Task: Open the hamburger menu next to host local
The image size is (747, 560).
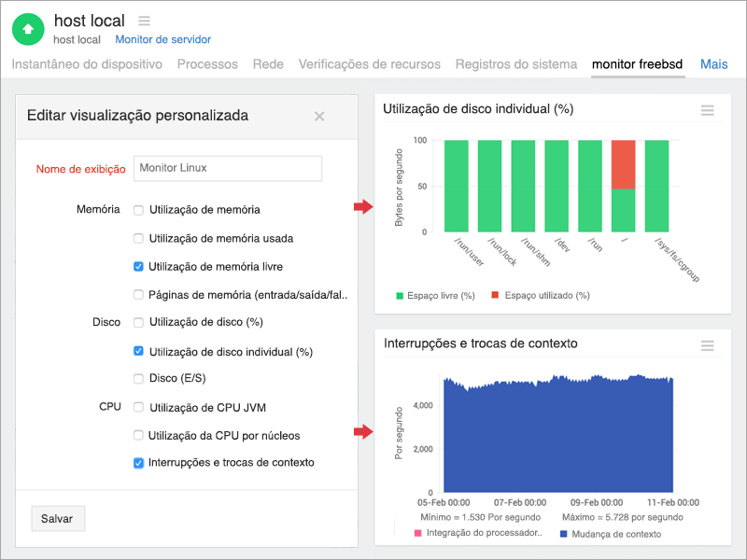Action: click(x=144, y=21)
